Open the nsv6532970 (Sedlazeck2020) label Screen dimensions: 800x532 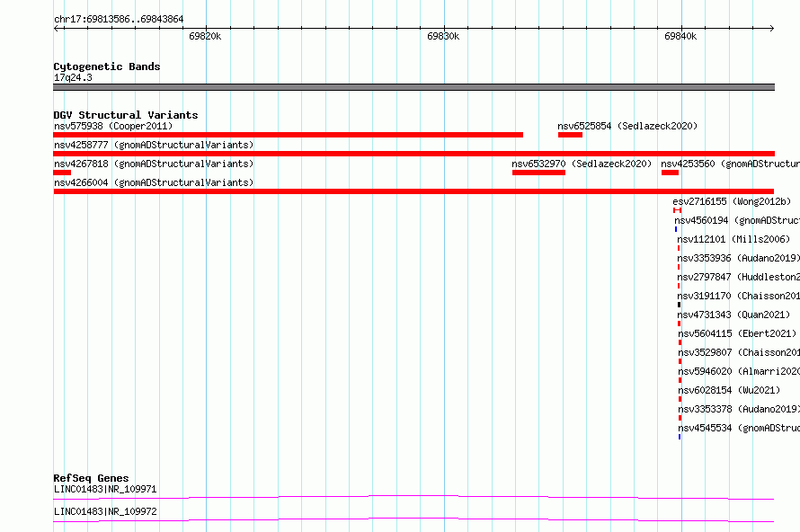582,164
